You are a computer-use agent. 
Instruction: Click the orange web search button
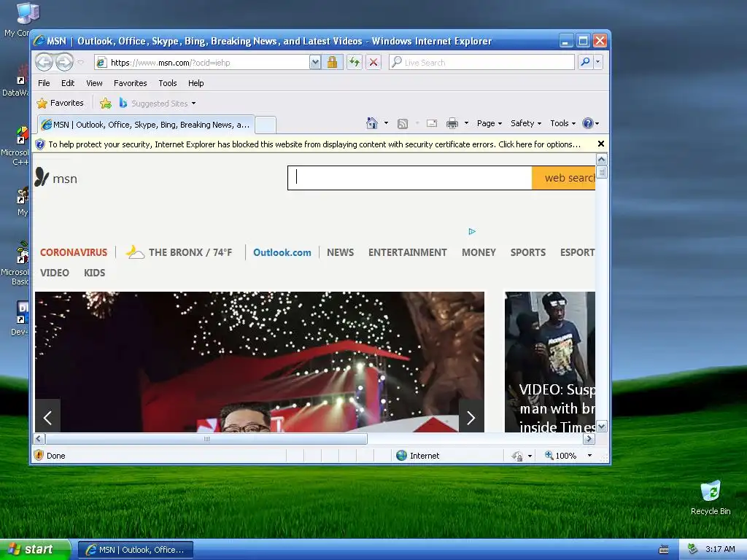[x=564, y=178]
